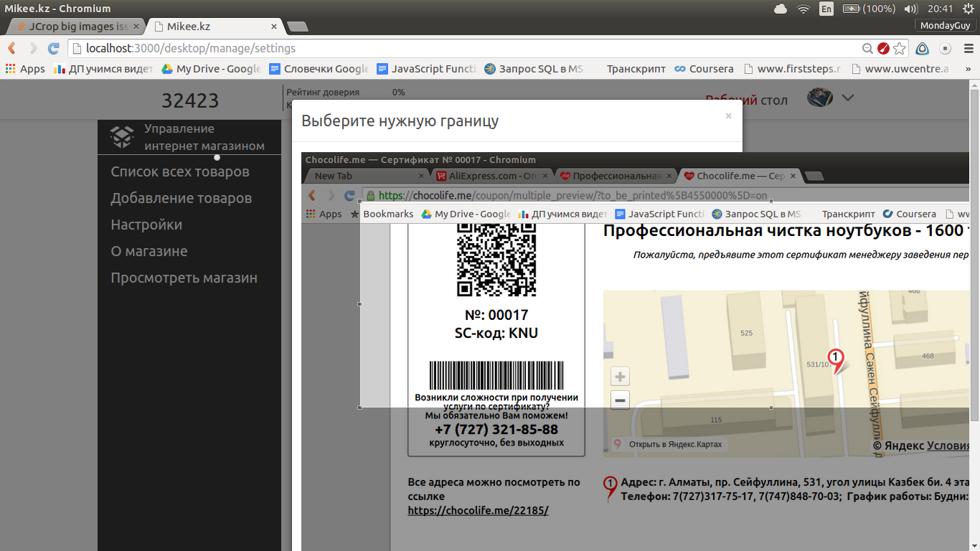This screenshot has width=980, height=551.
Task: Click the browser forward arrow
Action: point(33,49)
